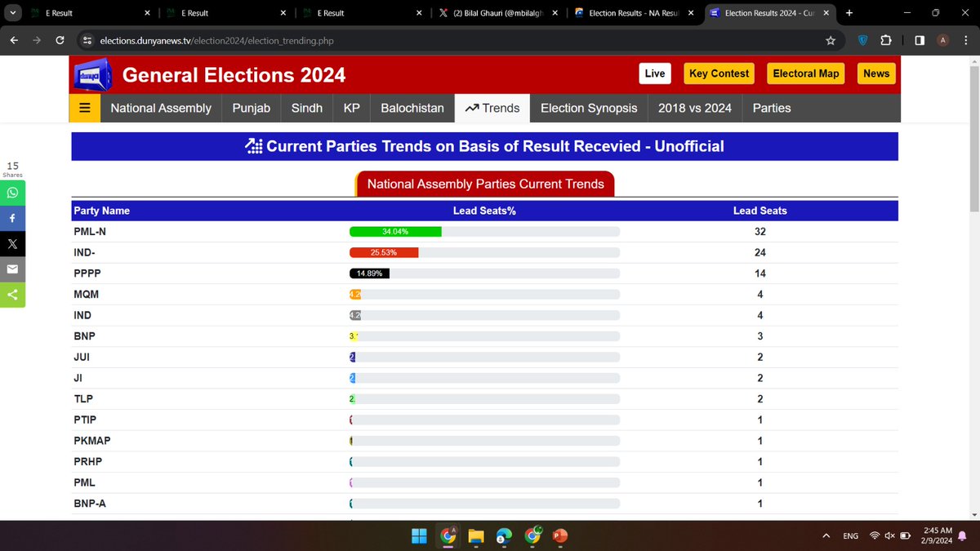Image resolution: width=980 pixels, height=551 pixels.
Task: Click the 'Lead Seats%' column header
Action: point(484,211)
